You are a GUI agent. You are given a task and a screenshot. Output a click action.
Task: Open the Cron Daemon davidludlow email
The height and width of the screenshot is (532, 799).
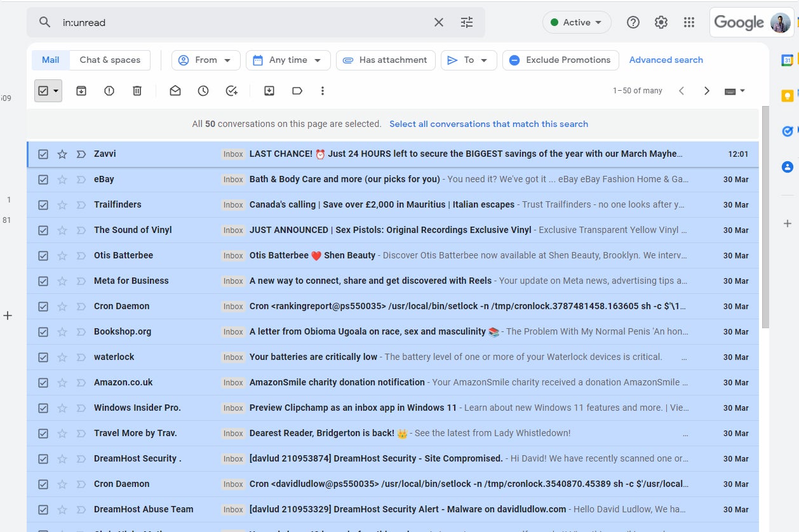click(393, 484)
